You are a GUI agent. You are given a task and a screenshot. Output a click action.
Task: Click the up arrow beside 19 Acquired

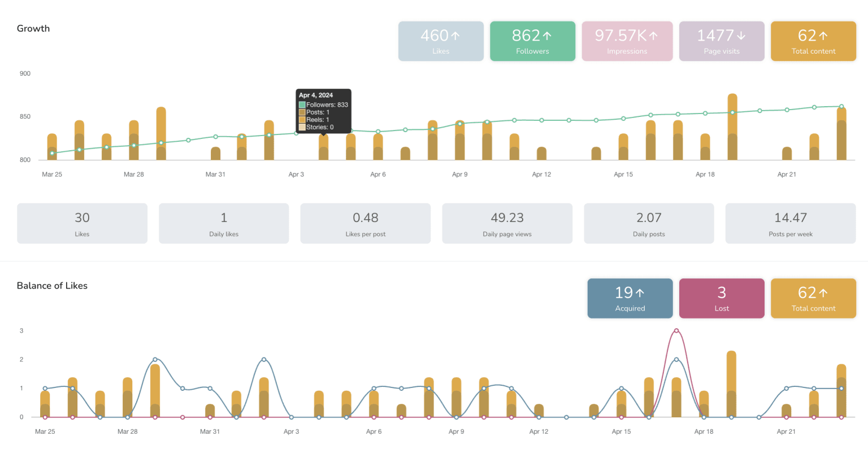[x=640, y=293]
